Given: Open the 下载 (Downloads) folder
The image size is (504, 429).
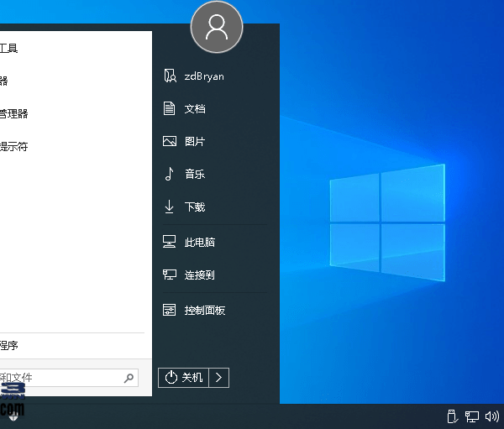Looking at the screenshot, I should 195,207.
